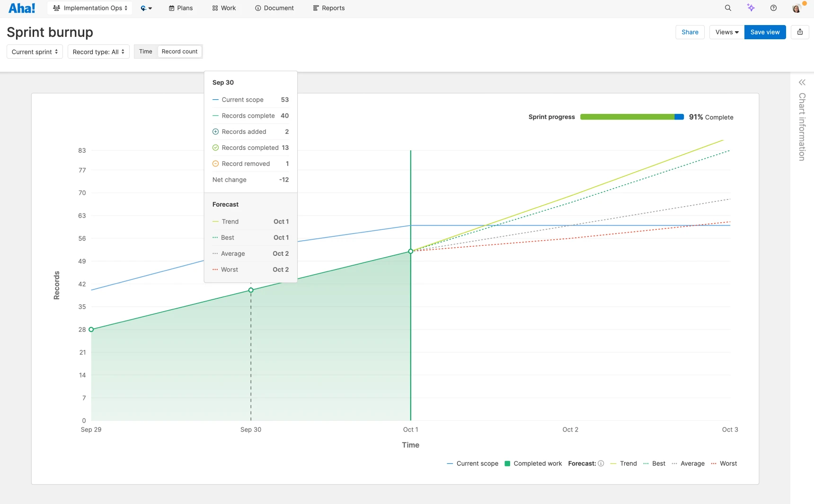Viewport: 814px width, 504px height.
Task: Open the Current sprint selector
Action: click(34, 52)
